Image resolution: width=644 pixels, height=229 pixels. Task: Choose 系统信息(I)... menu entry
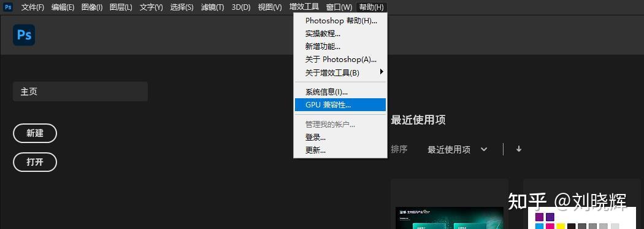340,92
